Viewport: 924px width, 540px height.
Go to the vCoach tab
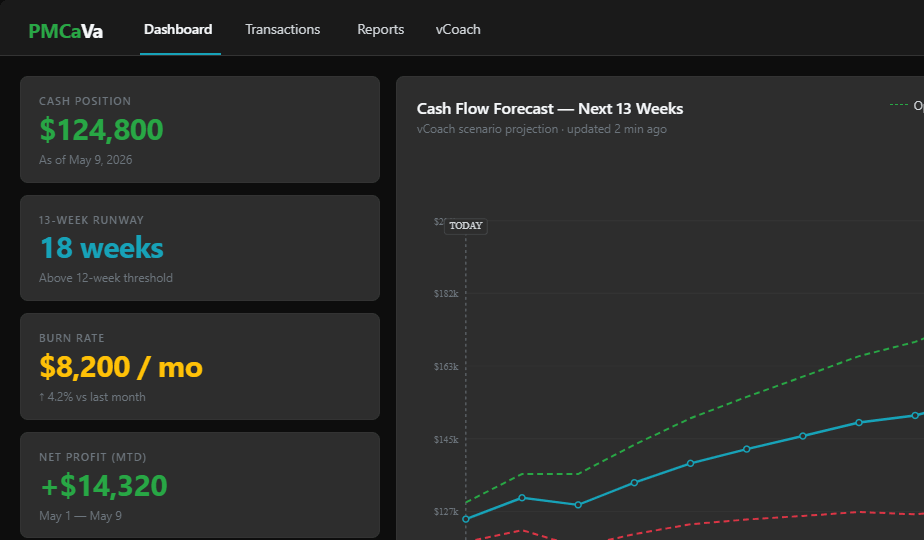[458, 29]
